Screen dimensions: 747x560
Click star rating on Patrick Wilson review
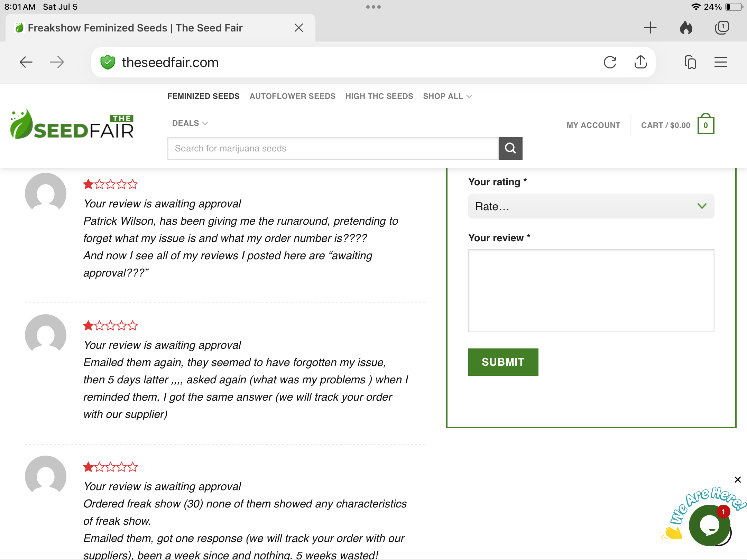coord(110,184)
